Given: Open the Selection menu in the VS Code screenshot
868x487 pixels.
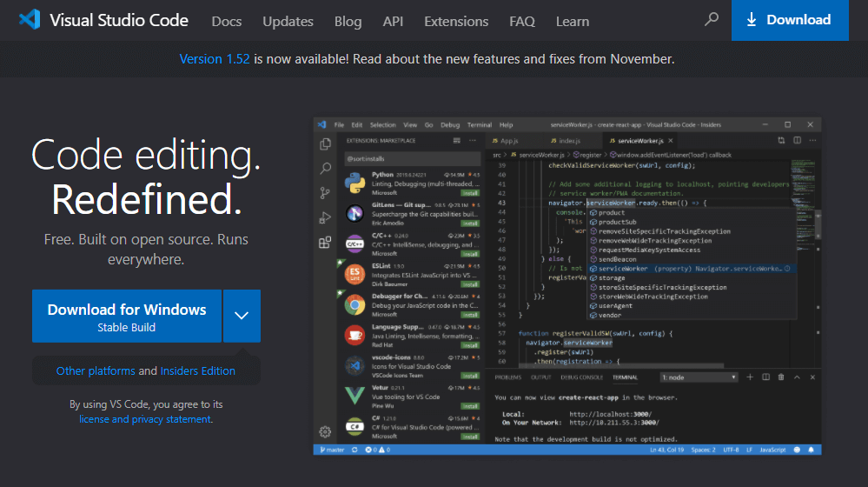Looking at the screenshot, I should (x=382, y=125).
